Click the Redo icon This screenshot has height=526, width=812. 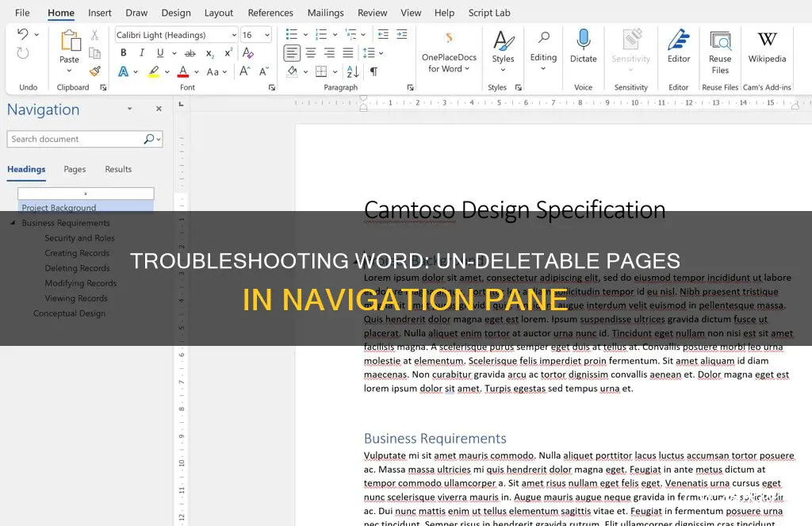pos(23,53)
